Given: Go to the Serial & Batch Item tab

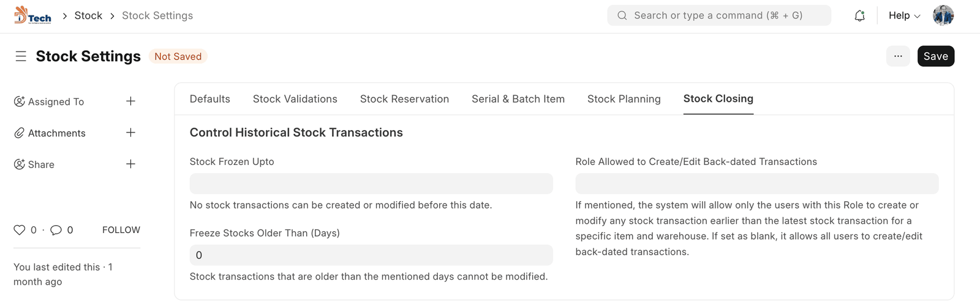Looking at the screenshot, I should pyautogui.click(x=518, y=99).
